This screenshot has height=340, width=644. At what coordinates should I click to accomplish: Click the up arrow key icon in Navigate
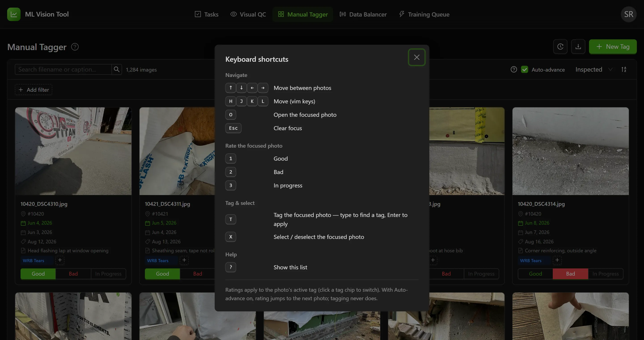click(x=231, y=88)
